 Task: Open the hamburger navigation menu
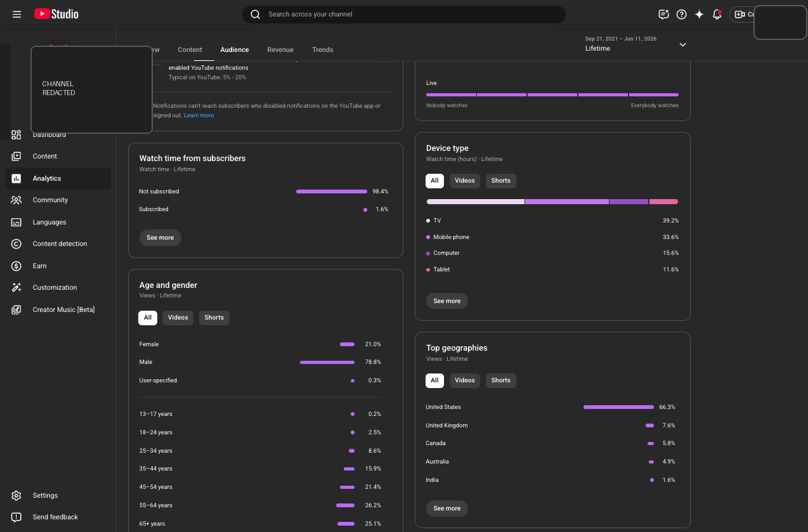[x=17, y=14]
